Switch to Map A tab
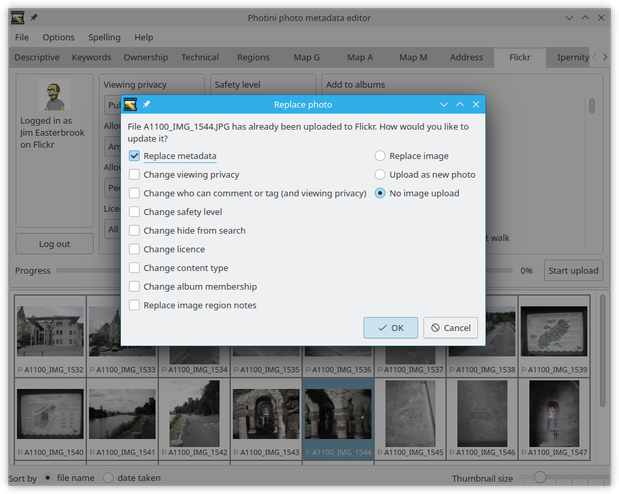619x494 pixels. pyautogui.click(x=360, y=57)
